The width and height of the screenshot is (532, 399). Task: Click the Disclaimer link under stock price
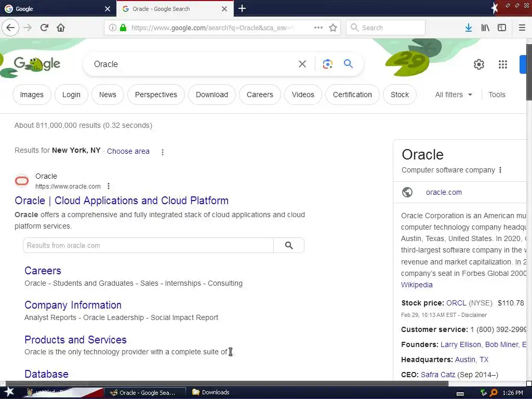474,315
